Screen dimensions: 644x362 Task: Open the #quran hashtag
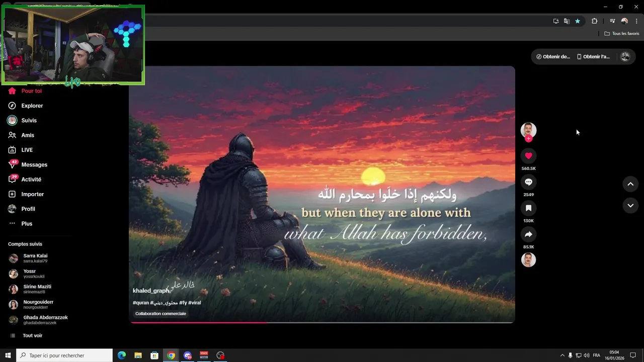[141, 303]
